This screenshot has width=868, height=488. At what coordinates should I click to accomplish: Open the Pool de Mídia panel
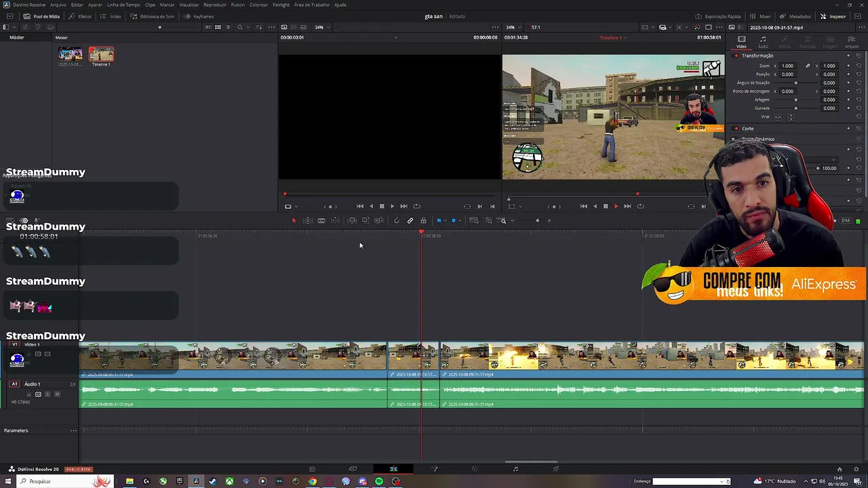click(x=42, y=16)
